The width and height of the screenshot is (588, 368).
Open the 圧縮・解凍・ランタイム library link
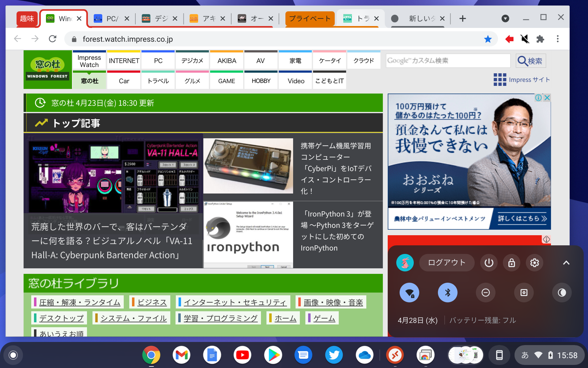click(x=79, y=302)
